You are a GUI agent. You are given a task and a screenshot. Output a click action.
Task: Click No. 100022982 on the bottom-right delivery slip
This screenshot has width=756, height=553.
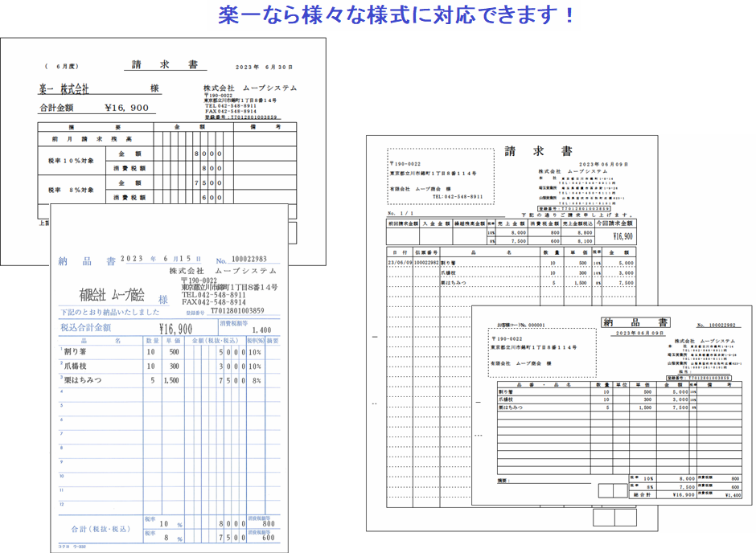(718, 326)
